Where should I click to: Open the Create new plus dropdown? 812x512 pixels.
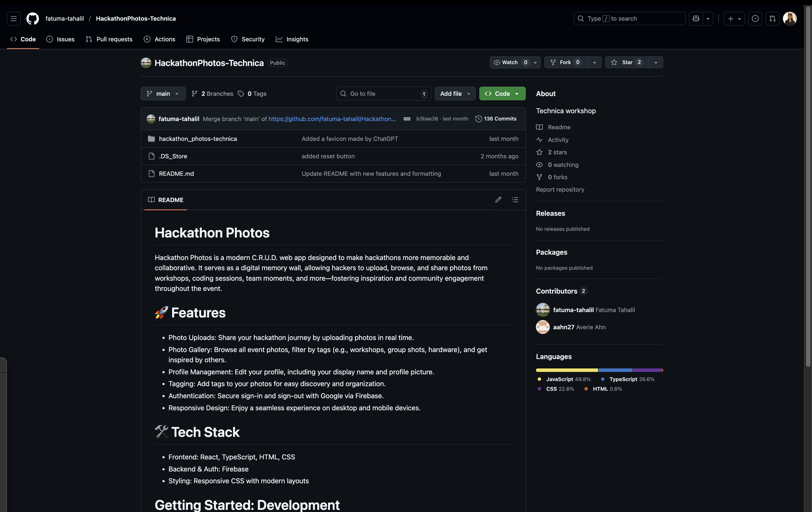point(734,19)
